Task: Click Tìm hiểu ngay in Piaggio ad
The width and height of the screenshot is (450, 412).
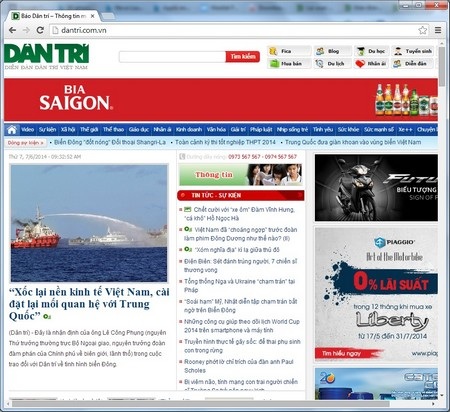Action: 341,353
